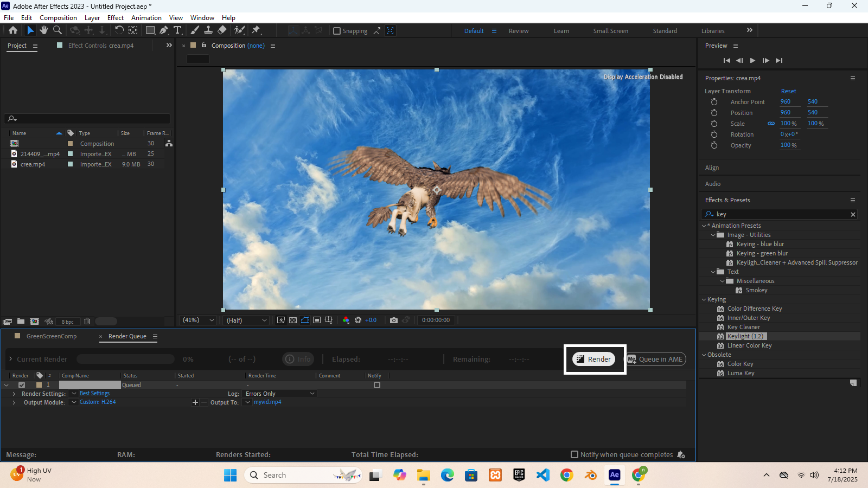Enable Notify when queue completes checkbox
868x488 pixels.
click(x=575, y=454)
